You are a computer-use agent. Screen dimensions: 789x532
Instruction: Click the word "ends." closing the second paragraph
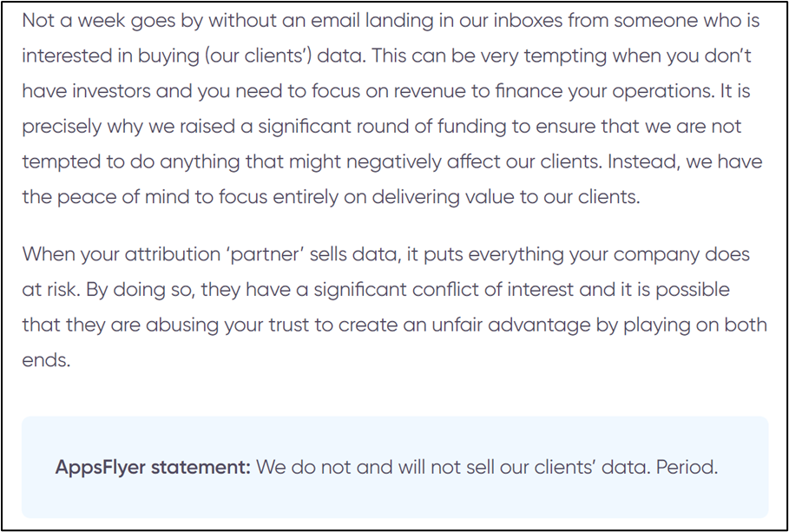(46, 360)
